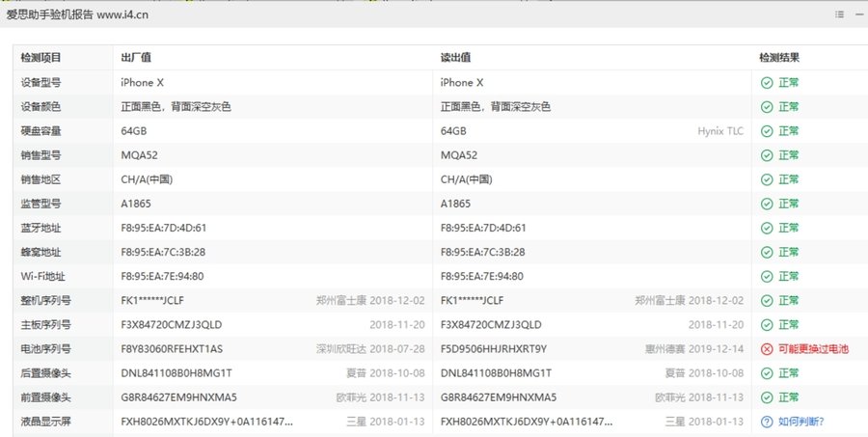
Task: Click read-out battery serial F5D9506HHJRHXRT9Y
Action: (x=494, y=349)
